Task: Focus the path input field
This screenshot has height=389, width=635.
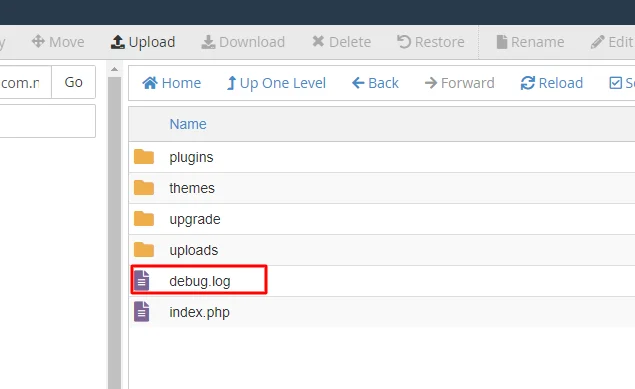Action: 26,83
